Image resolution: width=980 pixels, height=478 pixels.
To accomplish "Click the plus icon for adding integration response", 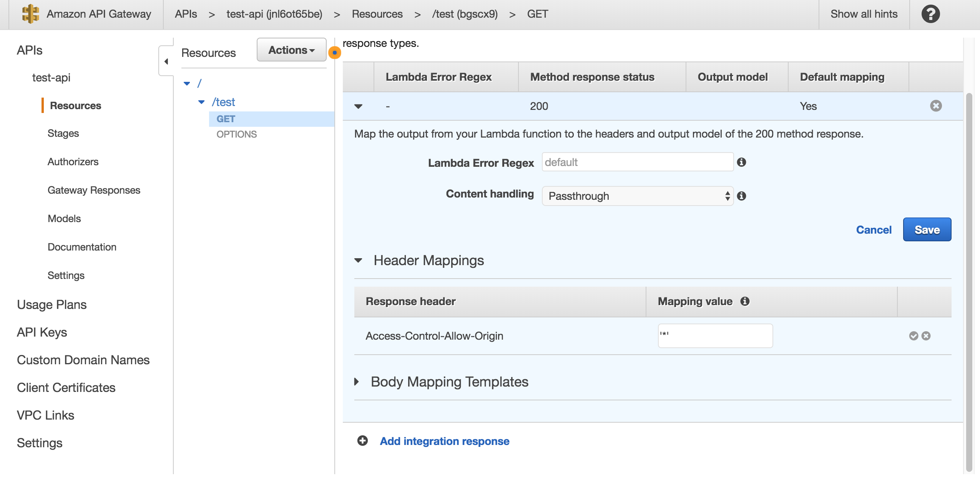I will [362, 441].
